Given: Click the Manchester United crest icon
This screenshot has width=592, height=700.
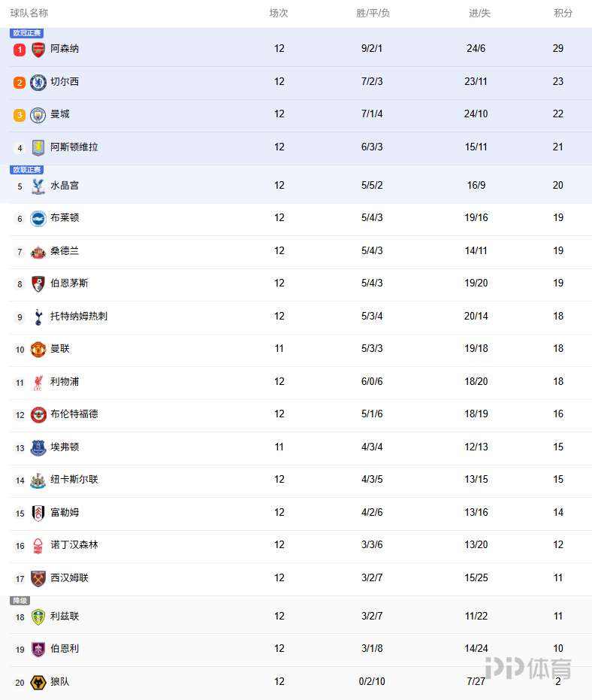Looking at the screenshot, I should tap(38, 350).
